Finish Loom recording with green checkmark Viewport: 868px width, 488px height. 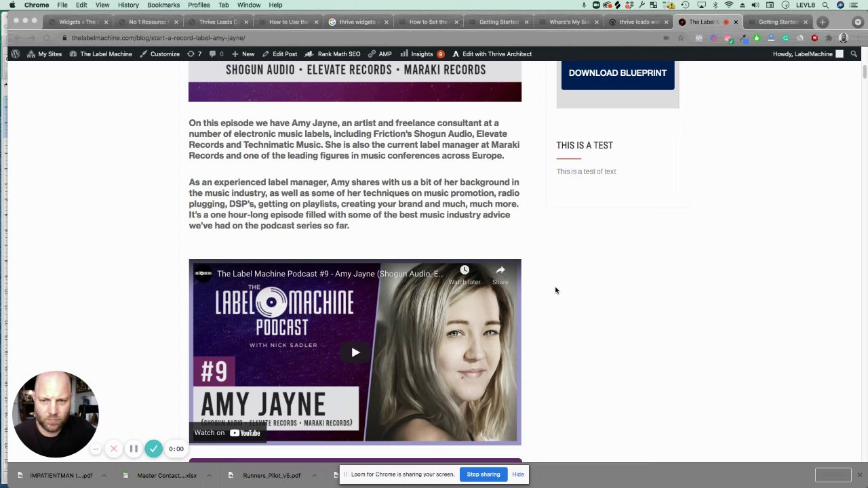[154, 449]
